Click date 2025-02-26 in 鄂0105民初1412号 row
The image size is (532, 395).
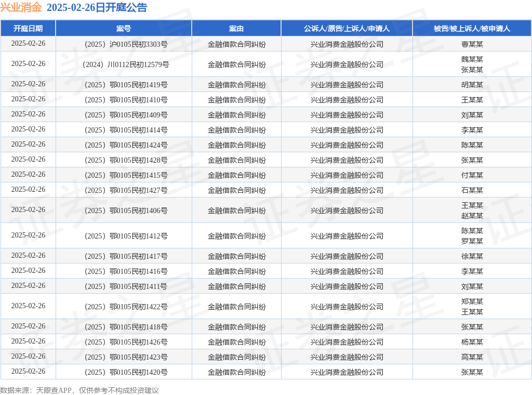28,235
